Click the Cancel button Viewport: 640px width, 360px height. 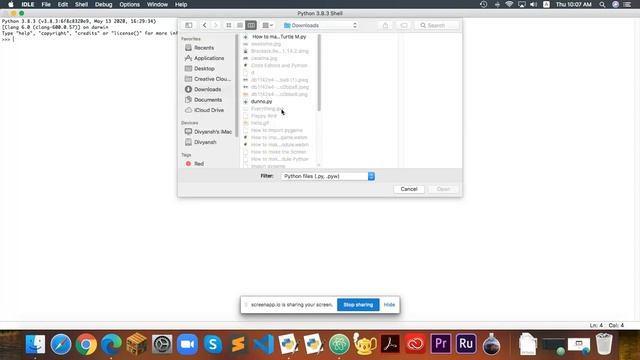tap(409, 189)
